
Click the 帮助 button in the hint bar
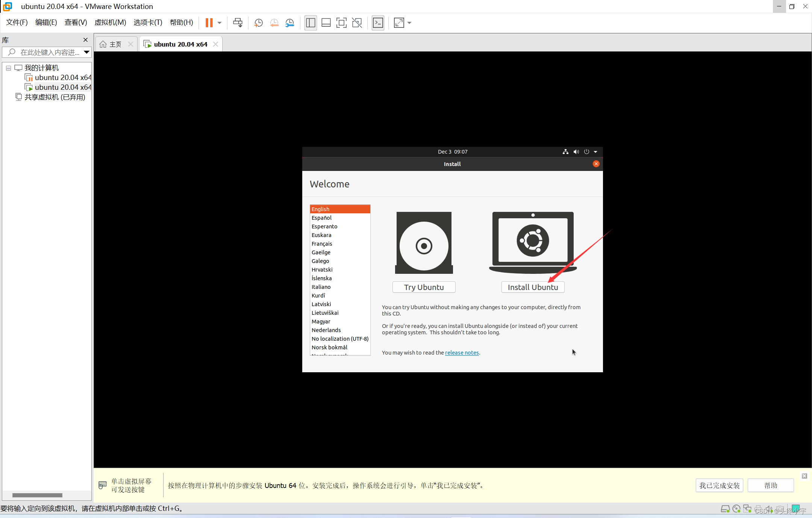pos(771,485)
